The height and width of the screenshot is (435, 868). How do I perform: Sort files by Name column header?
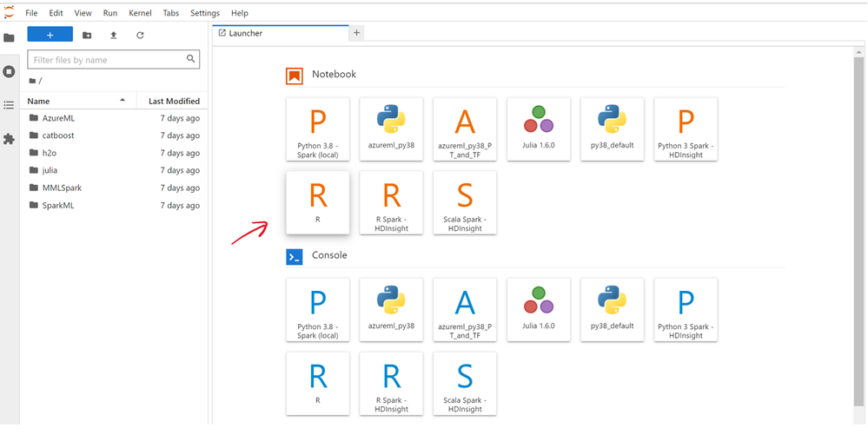(x=77, y=102)
